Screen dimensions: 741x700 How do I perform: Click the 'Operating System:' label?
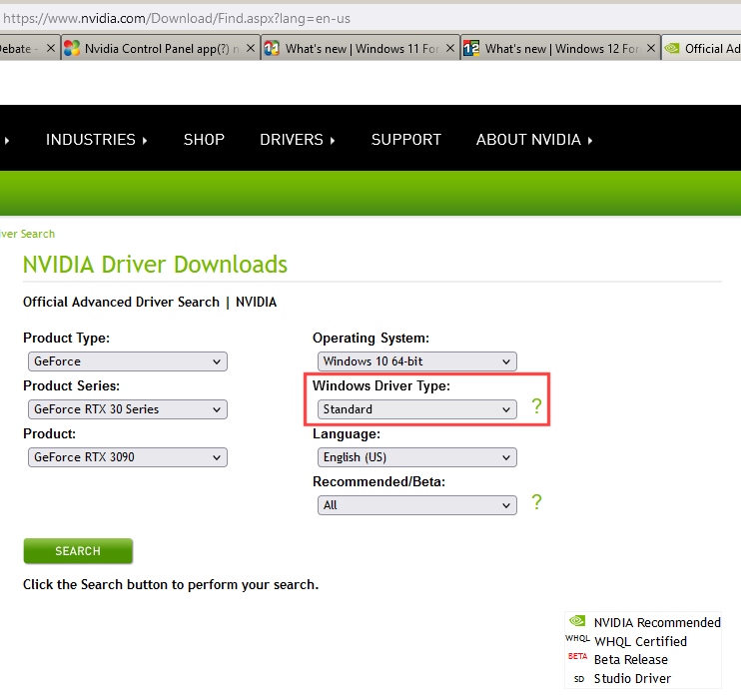pos(370,338)
